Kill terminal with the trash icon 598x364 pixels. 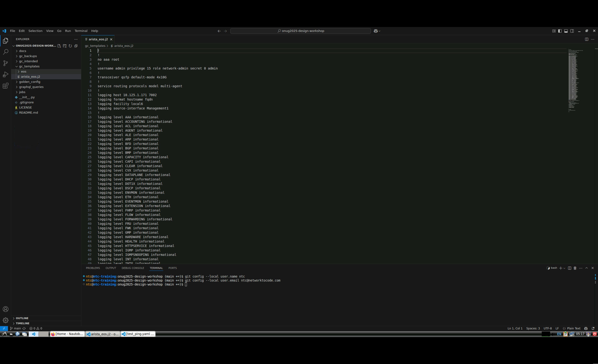coord(575,268)
